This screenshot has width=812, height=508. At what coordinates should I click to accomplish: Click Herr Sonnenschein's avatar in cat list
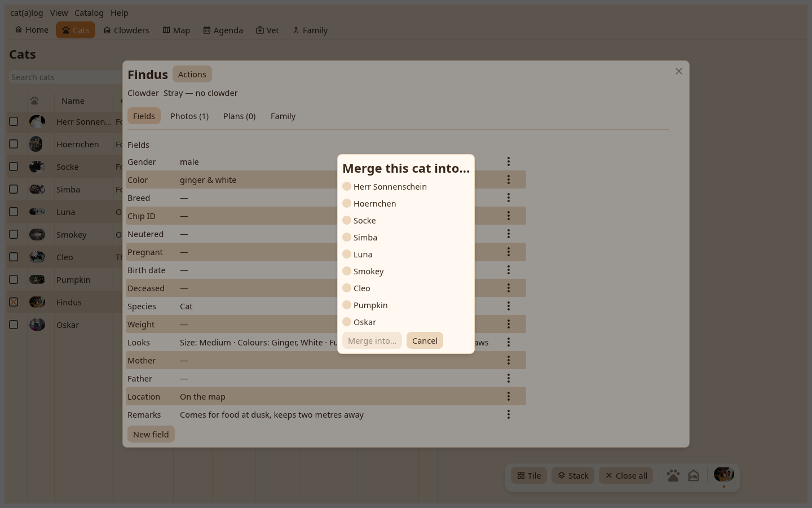(x=37, y=121)
